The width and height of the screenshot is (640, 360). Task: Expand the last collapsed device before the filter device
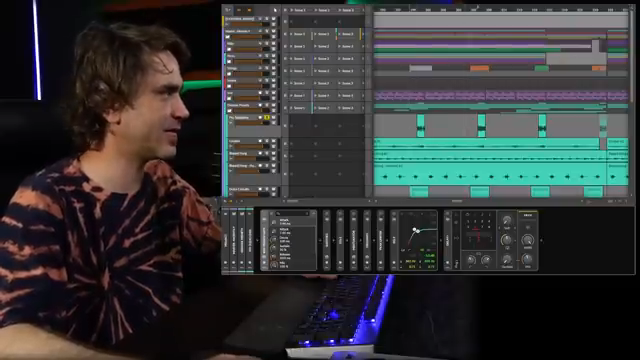click(x=380, y=240)
